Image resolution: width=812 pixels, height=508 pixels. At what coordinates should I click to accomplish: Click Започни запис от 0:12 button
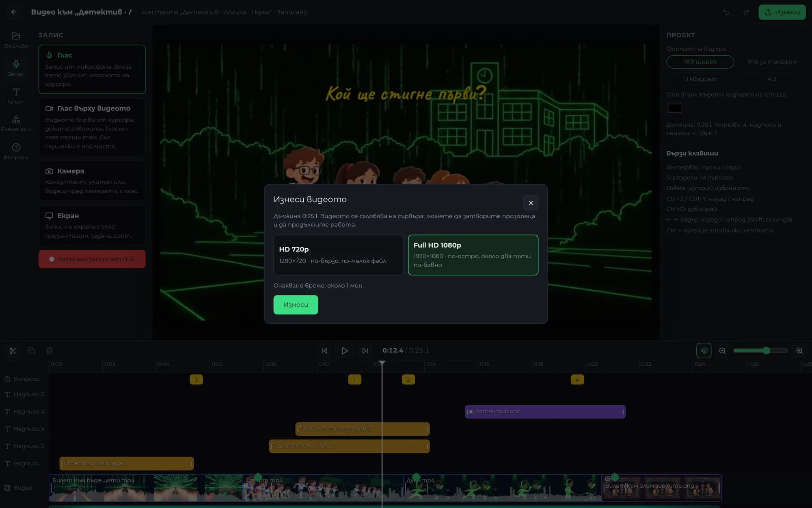point(92,259)
